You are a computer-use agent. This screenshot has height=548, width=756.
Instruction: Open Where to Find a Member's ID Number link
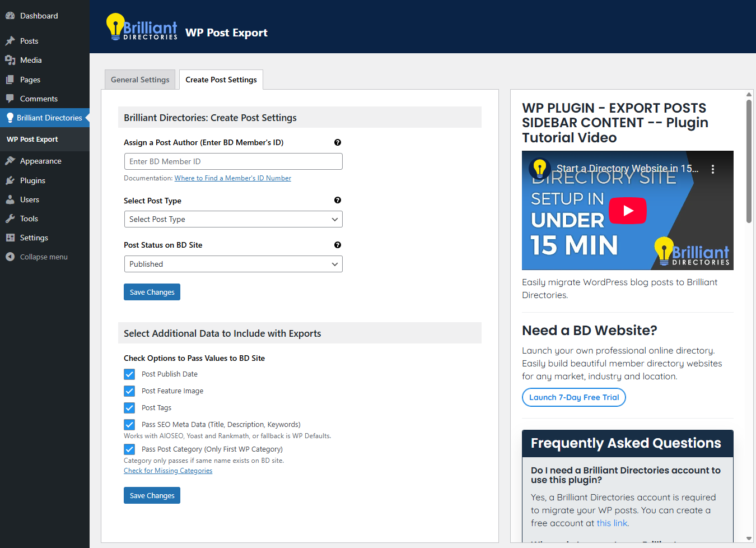tap(233, 178)
